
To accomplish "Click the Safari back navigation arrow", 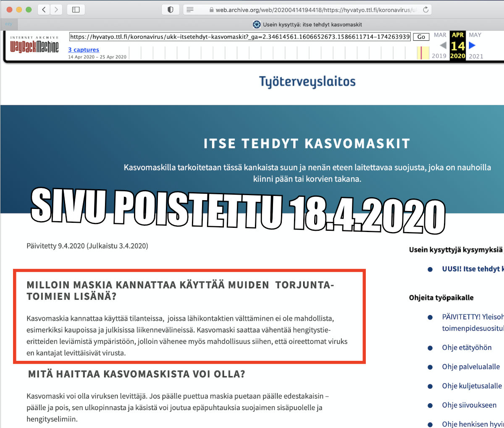I will (x=44, y=10).
